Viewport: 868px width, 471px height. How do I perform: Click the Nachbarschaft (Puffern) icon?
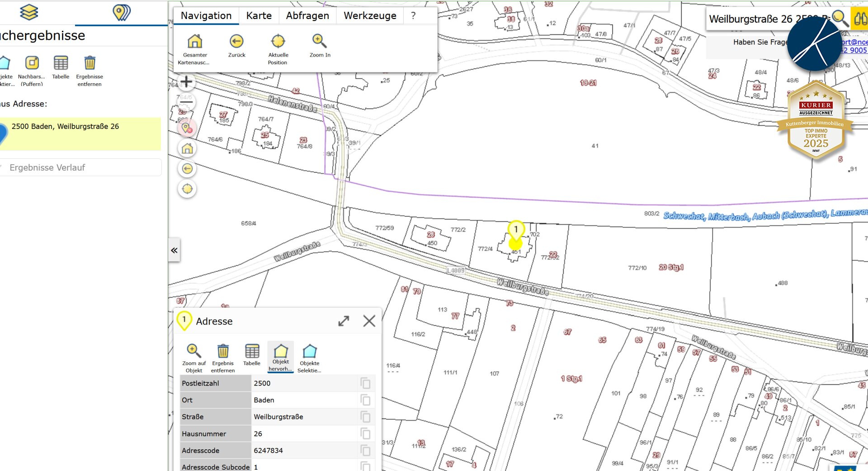coord(32,63)
